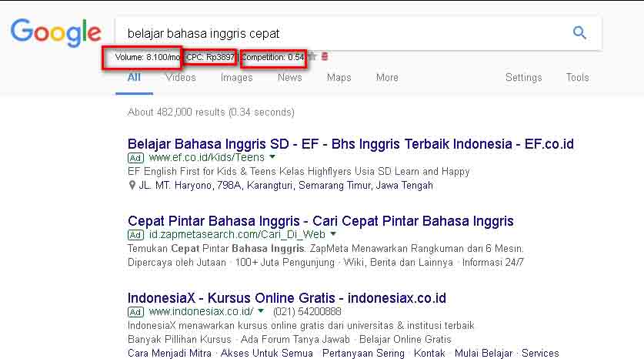Click the map pin icon beside JL. MT. Haryono
This screenshot has height=359, width=644.
[132, 186]
